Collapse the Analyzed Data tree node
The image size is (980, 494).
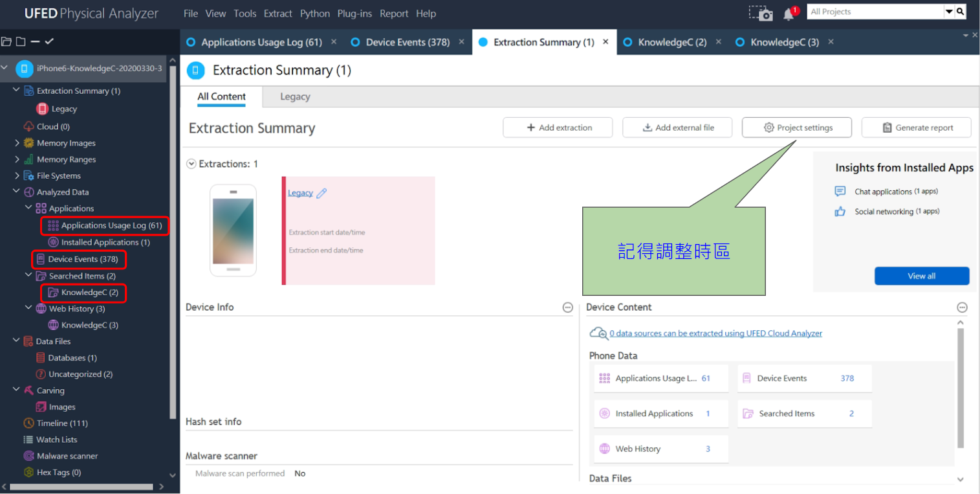[17, 192]
